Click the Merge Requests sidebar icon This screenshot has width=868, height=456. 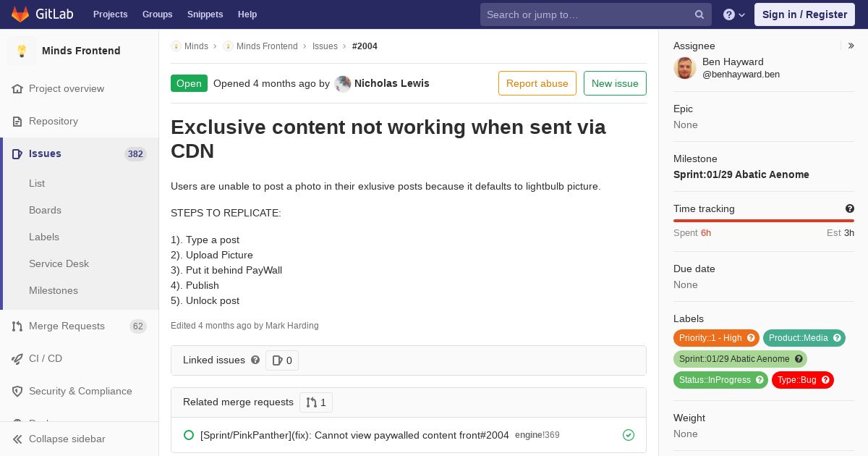click(17, 326)
